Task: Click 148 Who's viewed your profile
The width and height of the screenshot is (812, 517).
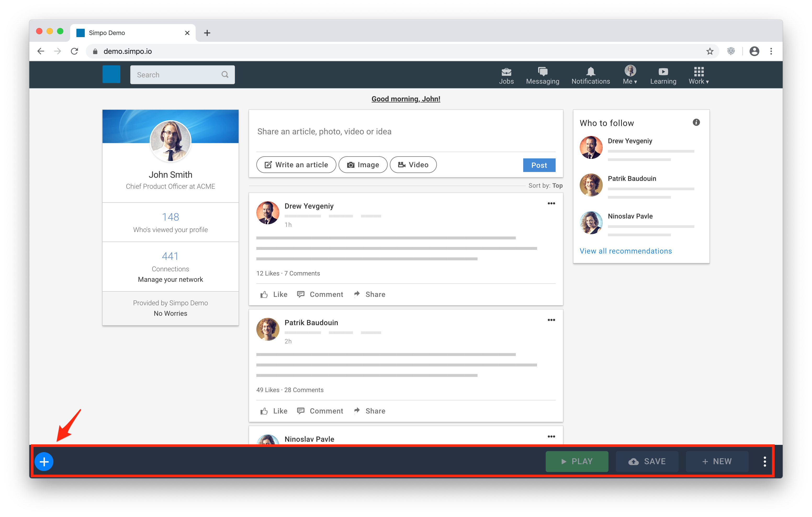Action: pyautogui.click(x=170, y=222)
